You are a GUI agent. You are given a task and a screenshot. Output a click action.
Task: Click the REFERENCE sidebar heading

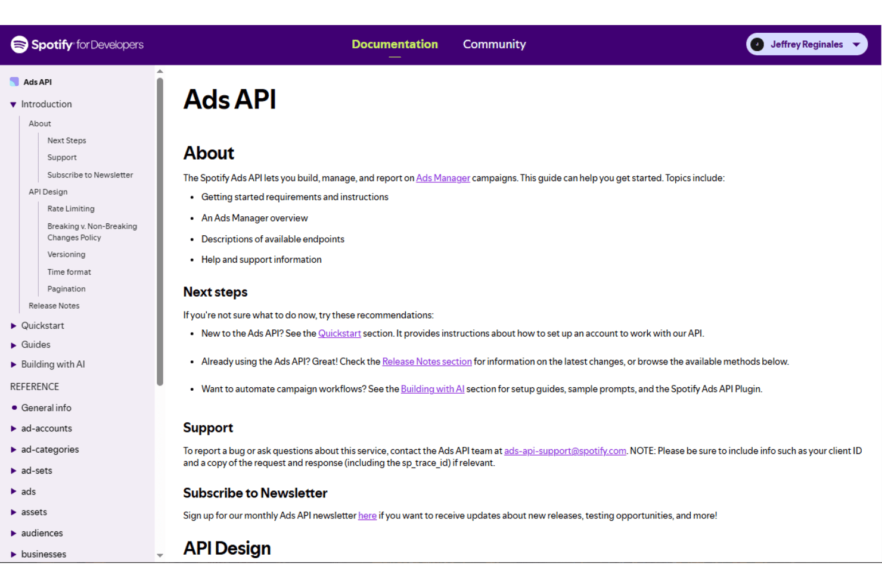[x=35, y=387]
